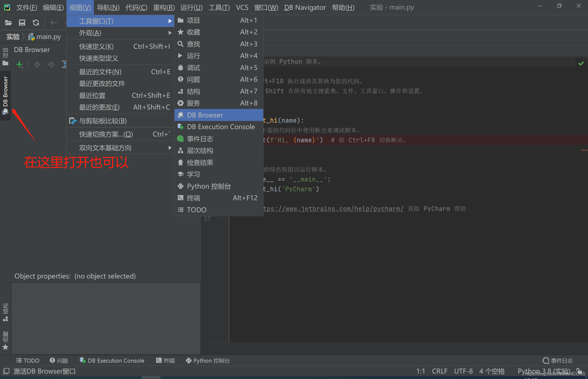Open the VCS menu
The image size is (588, 379).
242,7
